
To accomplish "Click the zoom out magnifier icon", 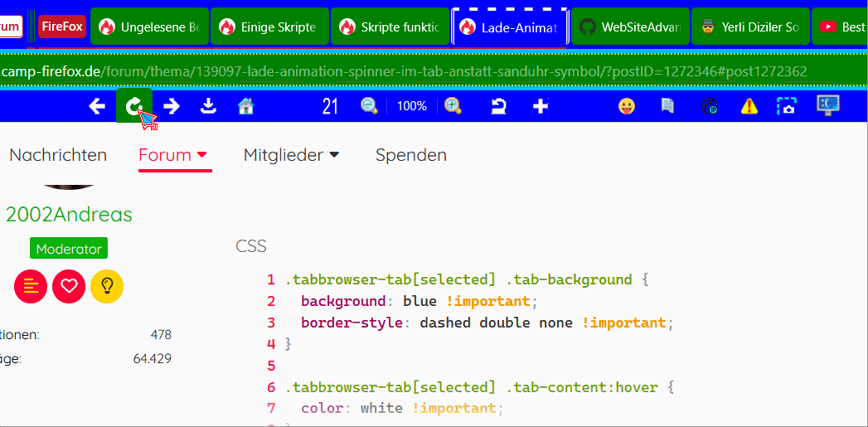I will click(369, 106).
